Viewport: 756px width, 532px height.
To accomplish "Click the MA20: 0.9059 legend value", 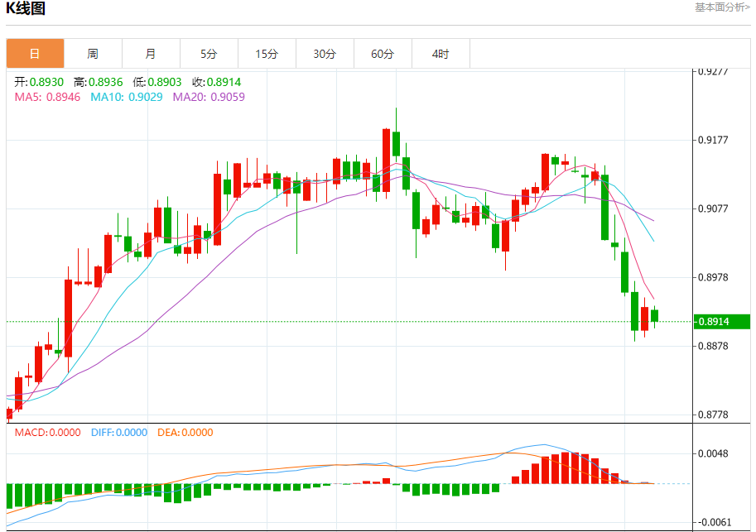I will 209,97.
